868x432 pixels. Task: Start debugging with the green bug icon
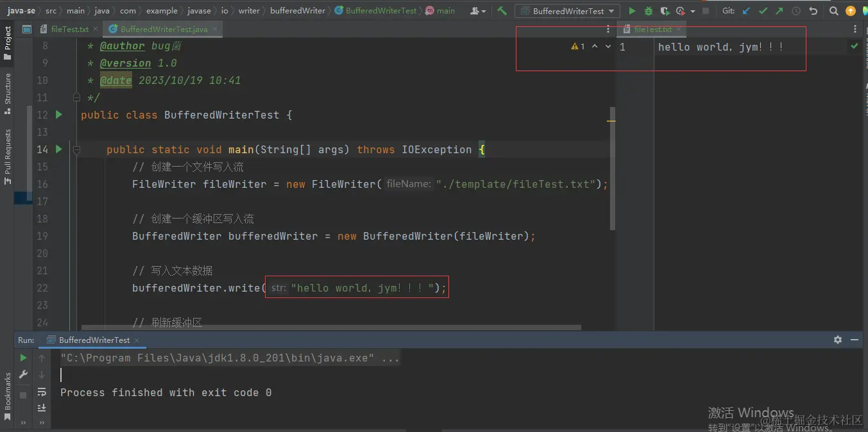649,11
